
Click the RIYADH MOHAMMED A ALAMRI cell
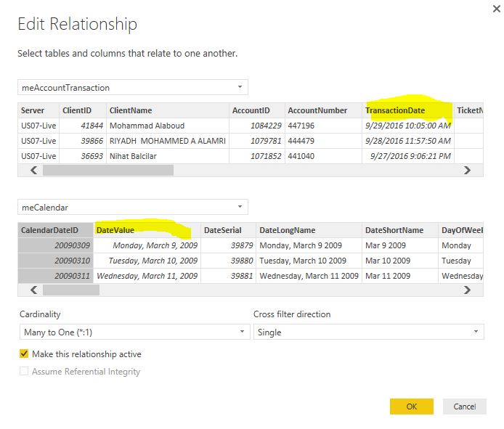click(168, 141)
